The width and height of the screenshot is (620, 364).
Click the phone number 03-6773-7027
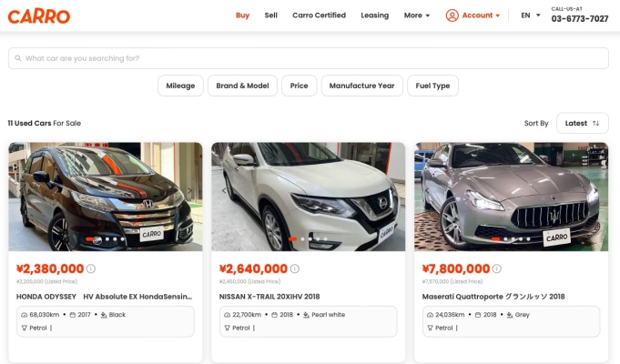[580, 18]
